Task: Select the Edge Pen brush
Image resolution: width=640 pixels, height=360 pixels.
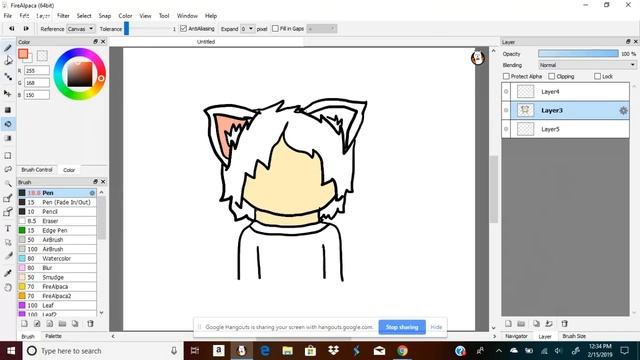Action: point(57,231)
